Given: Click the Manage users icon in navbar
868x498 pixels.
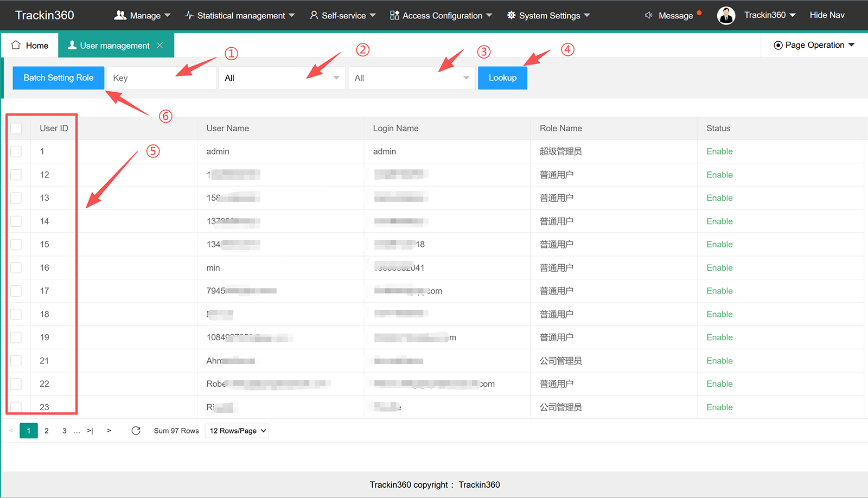Looking at the screenshot, I should pos(120,15).
